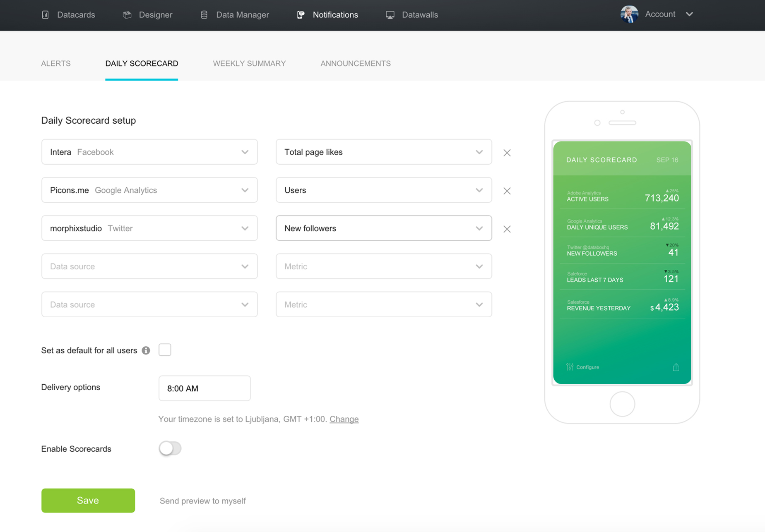Open the Designer section via its box icon
Screen dimensions: 765x532
click(x=127, y=14)
